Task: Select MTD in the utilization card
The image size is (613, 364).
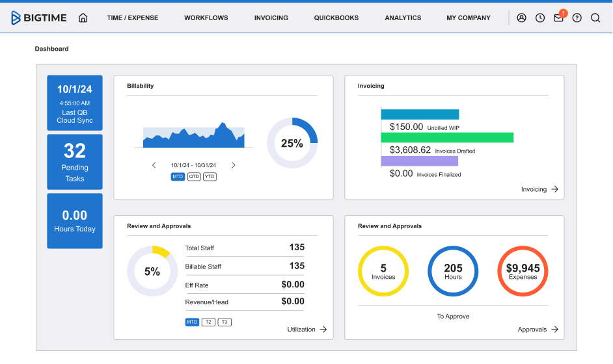Action: (x=192, y=322)
